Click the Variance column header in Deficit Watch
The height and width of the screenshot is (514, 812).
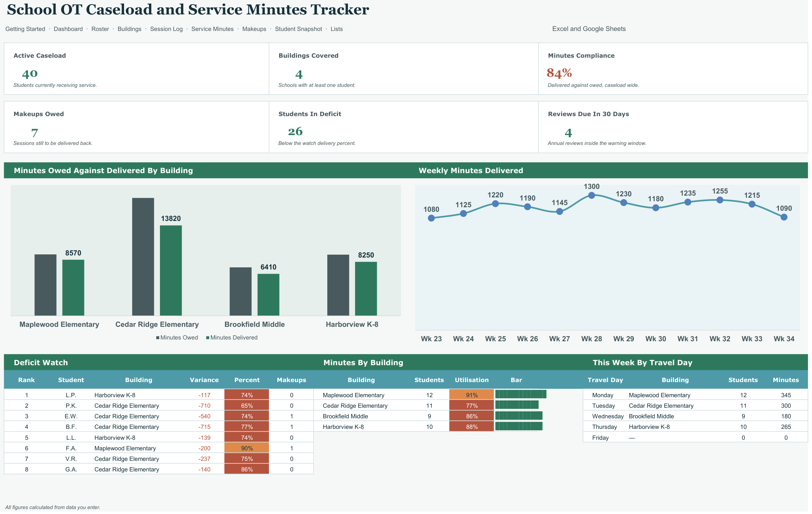pos(204,380)
